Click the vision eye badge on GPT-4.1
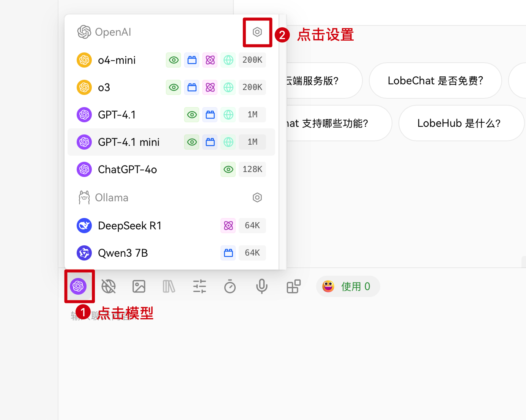The image size is (526, 420). (x=192, y=114)
